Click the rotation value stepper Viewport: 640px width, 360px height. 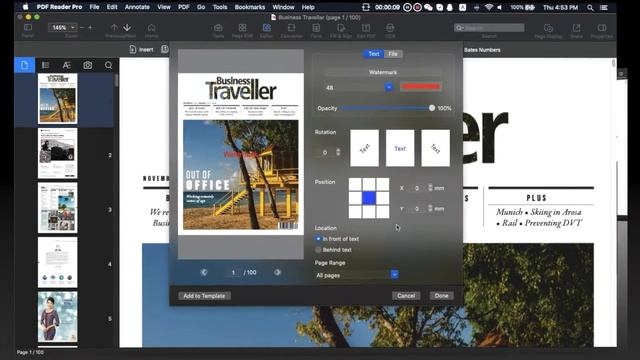click(338, 152)
